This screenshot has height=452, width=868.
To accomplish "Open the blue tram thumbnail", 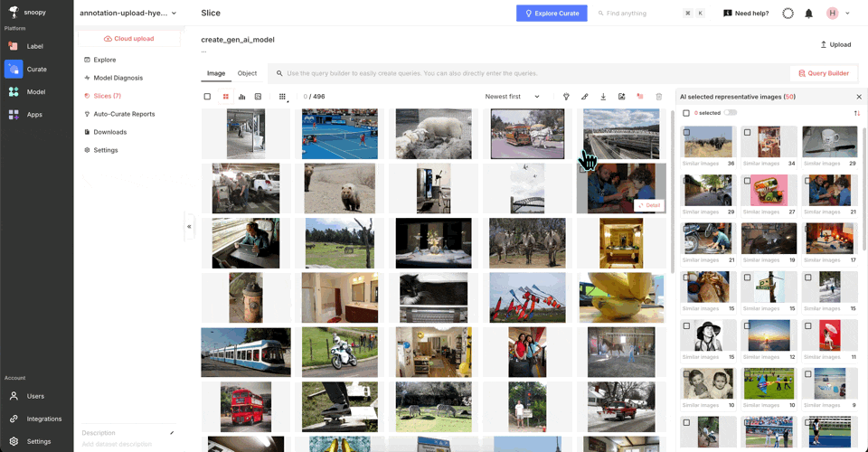I will 246,353.
